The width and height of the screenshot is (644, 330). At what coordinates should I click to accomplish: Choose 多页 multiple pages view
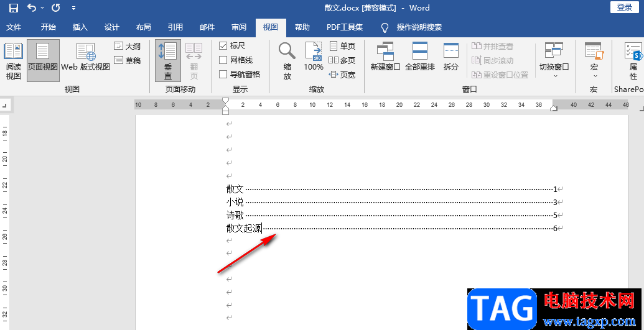tap(342, 60)
